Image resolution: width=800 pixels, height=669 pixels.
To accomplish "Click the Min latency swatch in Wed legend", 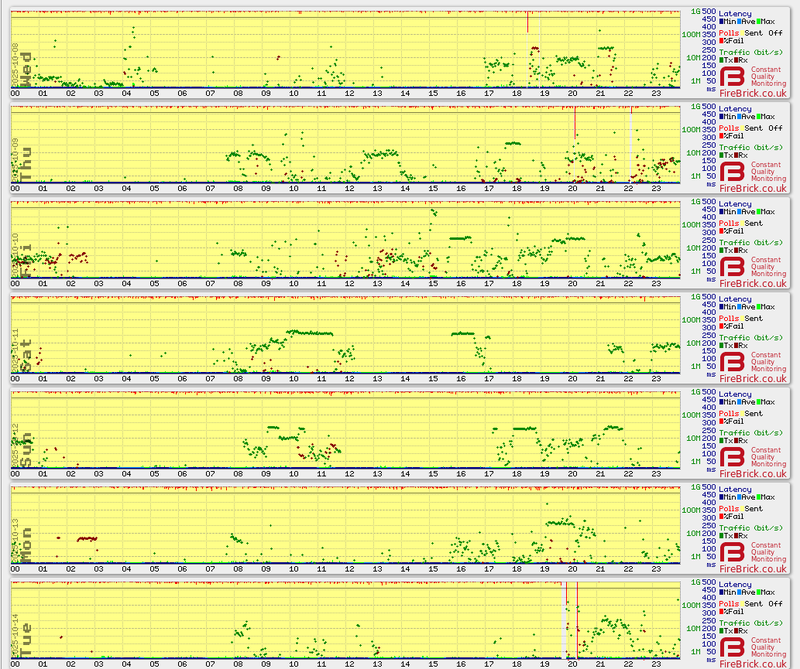I will (721, 21).
